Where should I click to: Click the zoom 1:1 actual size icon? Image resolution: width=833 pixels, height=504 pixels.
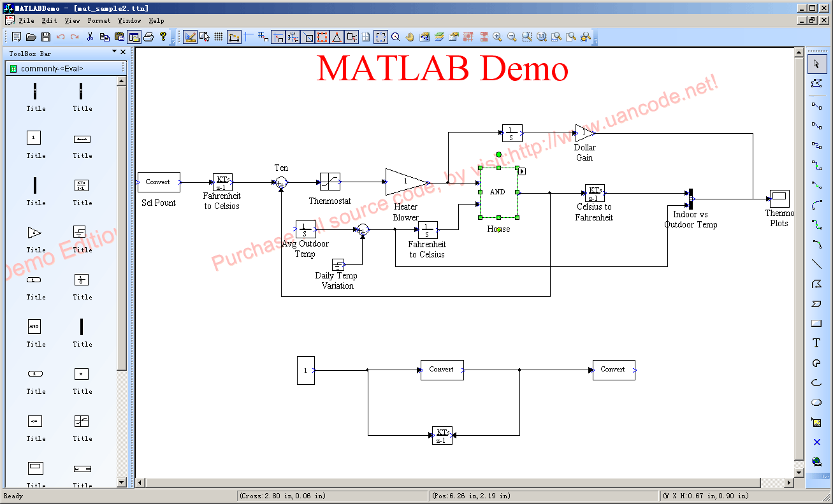[541, 37]
